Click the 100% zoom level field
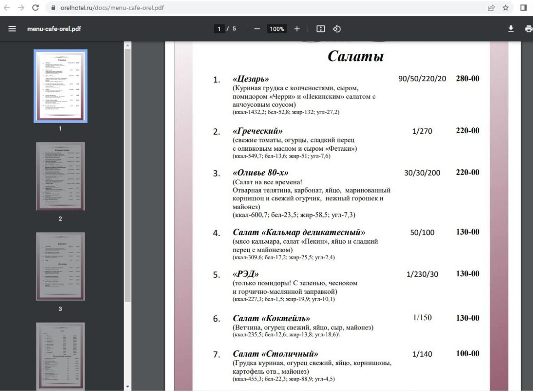Image resolution: width=533 pixels, height=392 pixels. (277, 28)
